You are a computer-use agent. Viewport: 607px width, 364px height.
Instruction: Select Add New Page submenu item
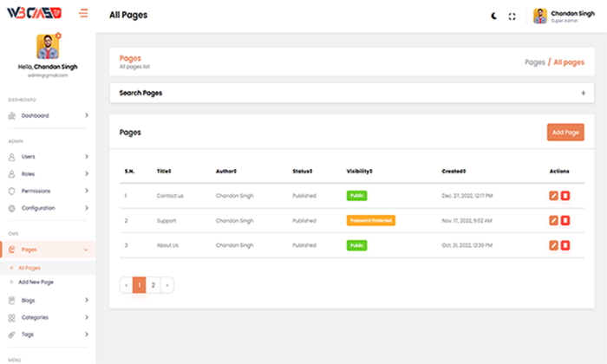click(36, 283)
